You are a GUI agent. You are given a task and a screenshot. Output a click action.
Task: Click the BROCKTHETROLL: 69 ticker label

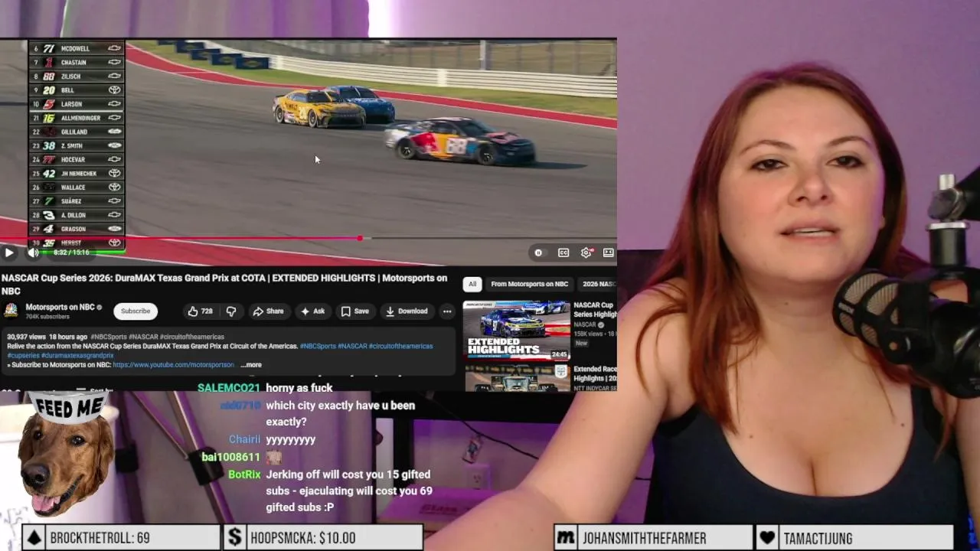click(100, 538)
